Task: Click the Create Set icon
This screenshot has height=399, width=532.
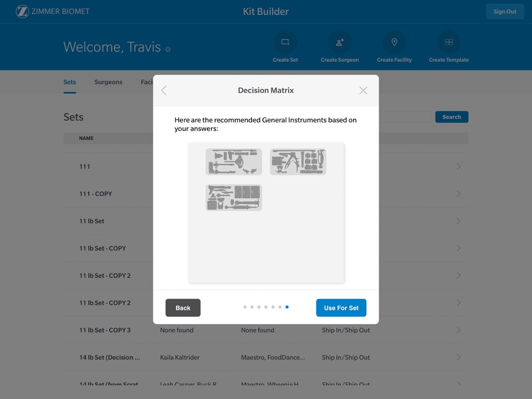Action: tap(285, 42)
